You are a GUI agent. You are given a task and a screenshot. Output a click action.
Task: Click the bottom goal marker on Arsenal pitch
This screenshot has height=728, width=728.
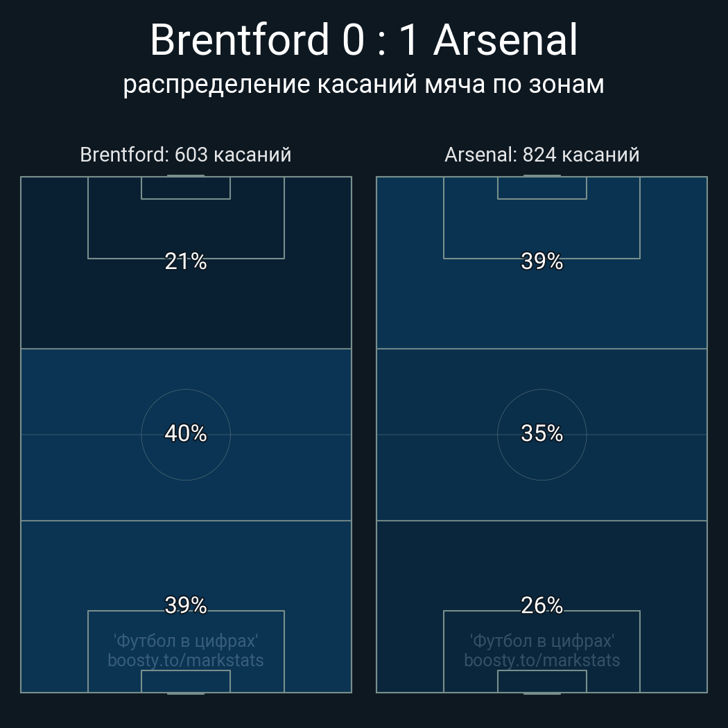(x=541, y=693)
